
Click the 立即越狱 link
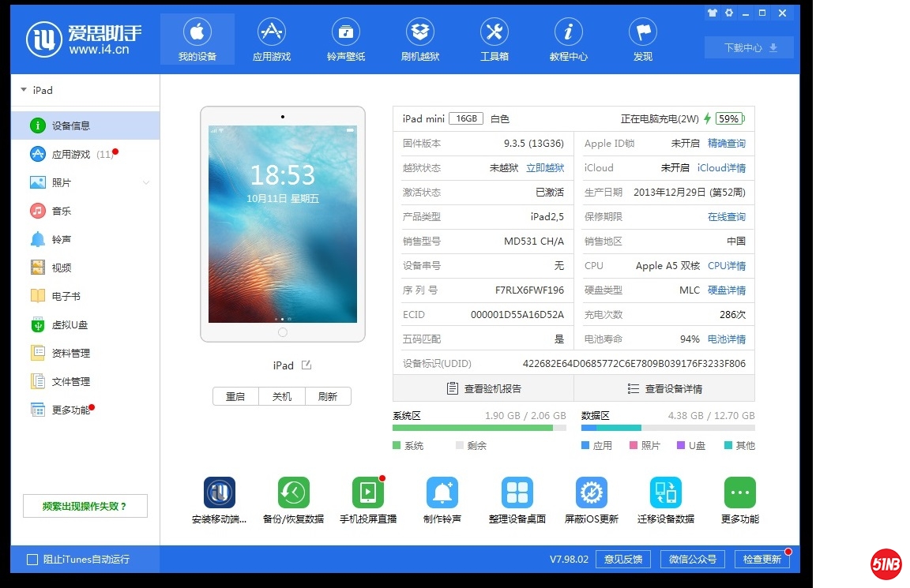545,167
